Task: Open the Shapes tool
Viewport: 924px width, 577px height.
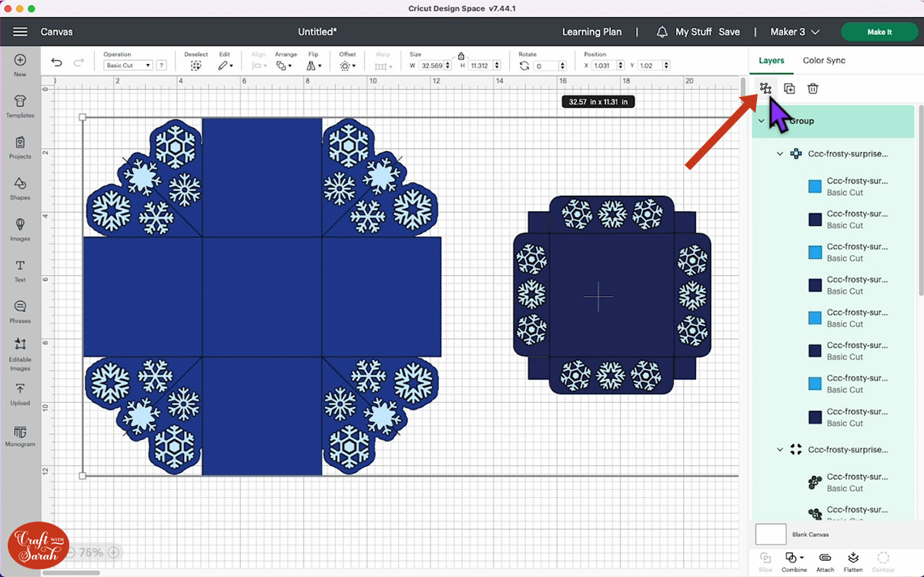Action: point(20,188)
